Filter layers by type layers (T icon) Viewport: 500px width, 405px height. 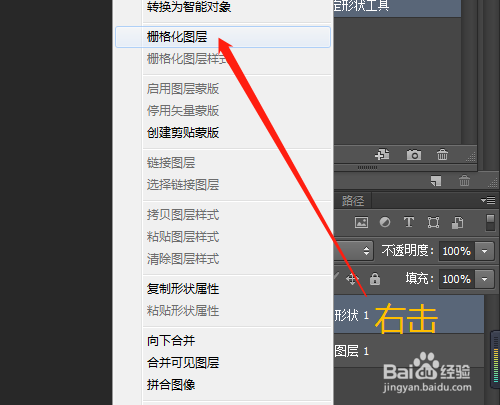click(x=409, y=222)
